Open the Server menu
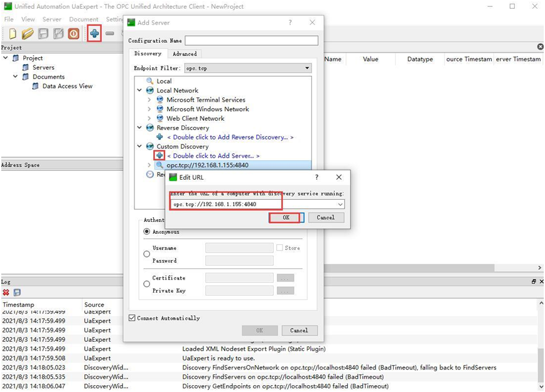The height and width of the screenshot is (392, 545). (51, 19)
